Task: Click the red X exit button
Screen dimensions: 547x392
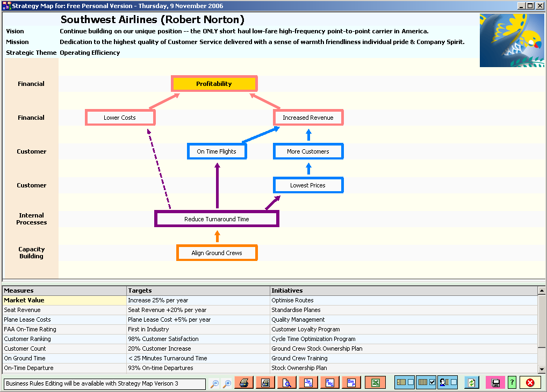Action: tap(530, 383)
